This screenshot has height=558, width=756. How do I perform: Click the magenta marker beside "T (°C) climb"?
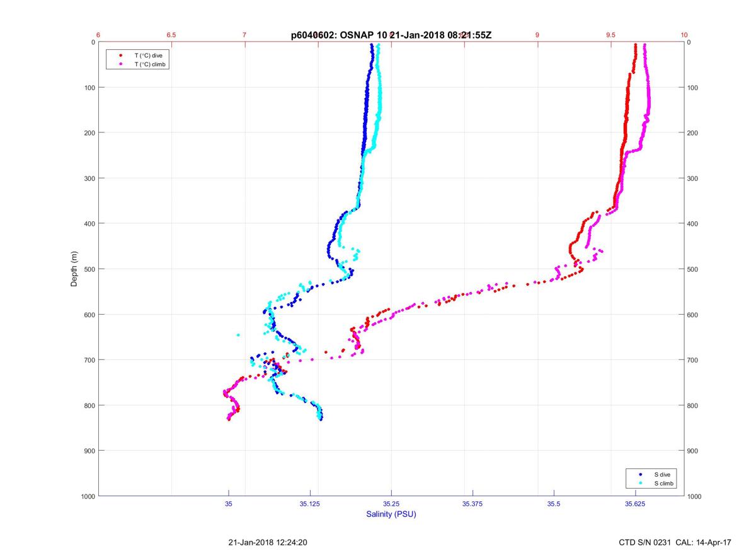click(x=120, y=64)
